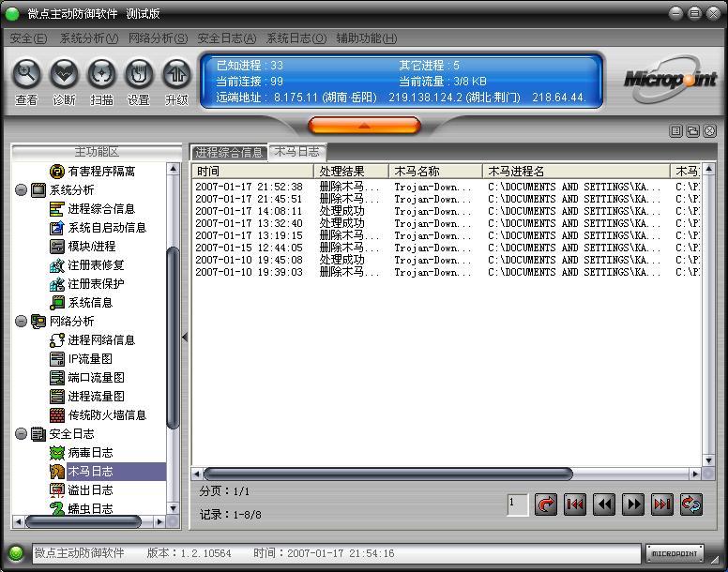Open 蠕虫日志 in the sidebar

(x=82, y=508)
